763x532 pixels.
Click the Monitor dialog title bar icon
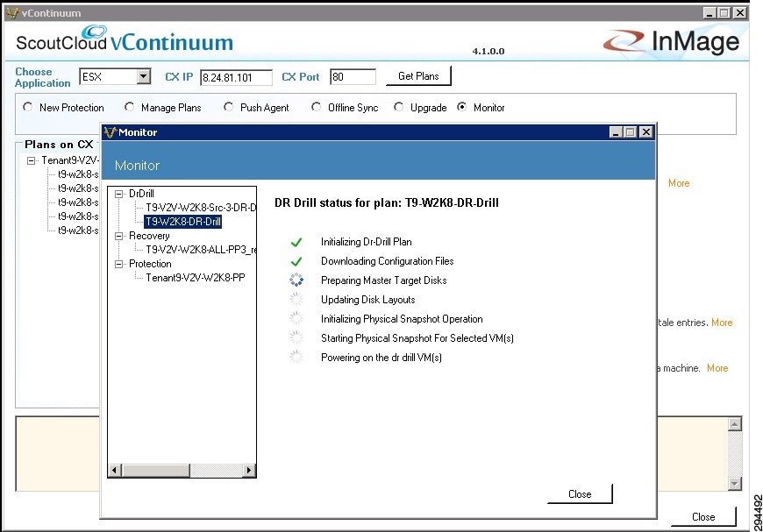[111, 132]
